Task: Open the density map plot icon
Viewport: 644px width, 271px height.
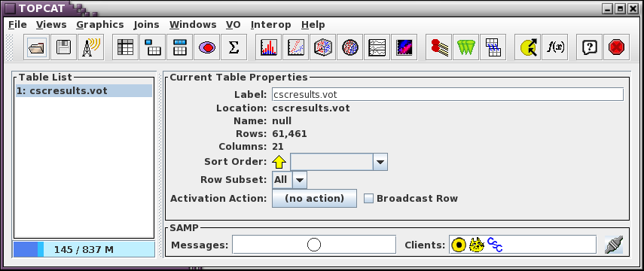Action: coord(404,47)
